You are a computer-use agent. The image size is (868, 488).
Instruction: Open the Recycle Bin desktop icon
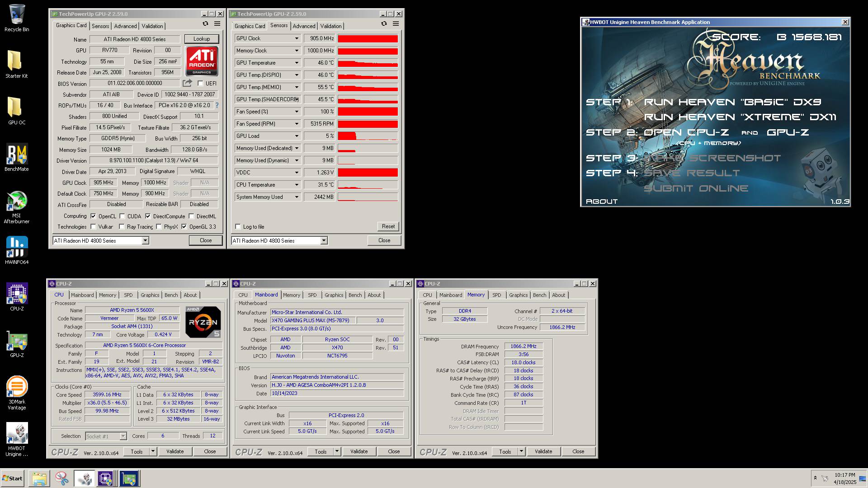coord(17,18)
